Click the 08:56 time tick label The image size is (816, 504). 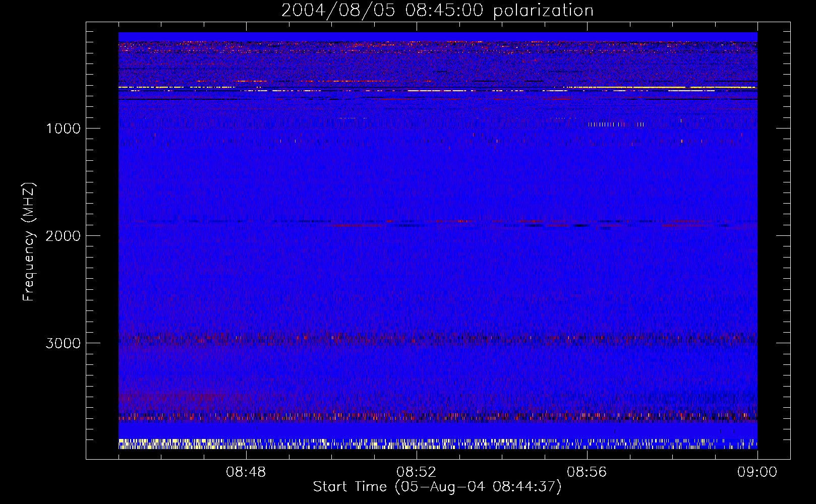587,472
